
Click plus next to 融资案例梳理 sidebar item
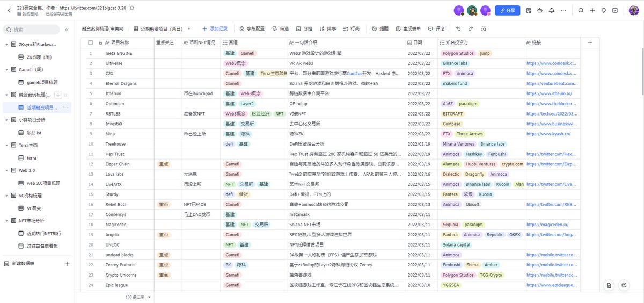(58, 95)
